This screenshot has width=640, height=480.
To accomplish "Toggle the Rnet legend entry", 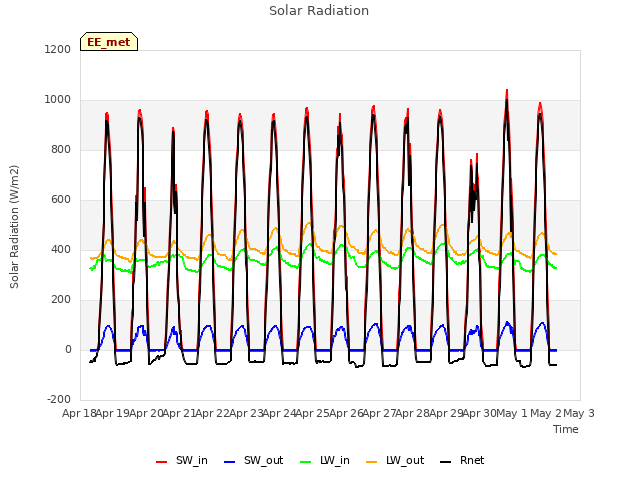I will coord(462,461).
